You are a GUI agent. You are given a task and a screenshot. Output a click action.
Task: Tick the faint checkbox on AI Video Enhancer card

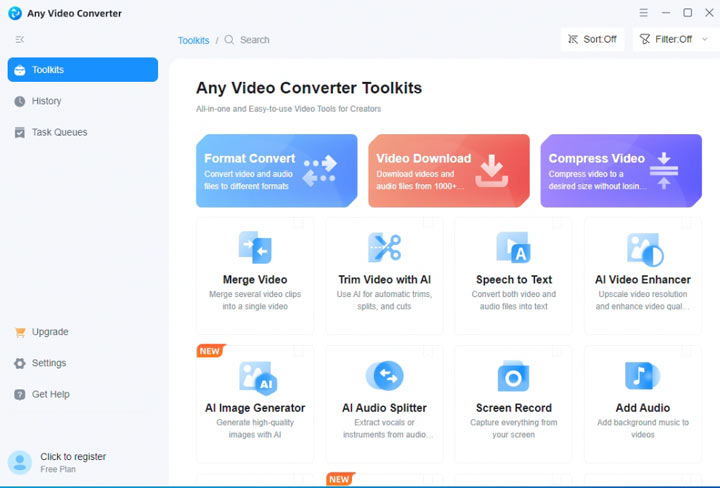click(686, 224)
